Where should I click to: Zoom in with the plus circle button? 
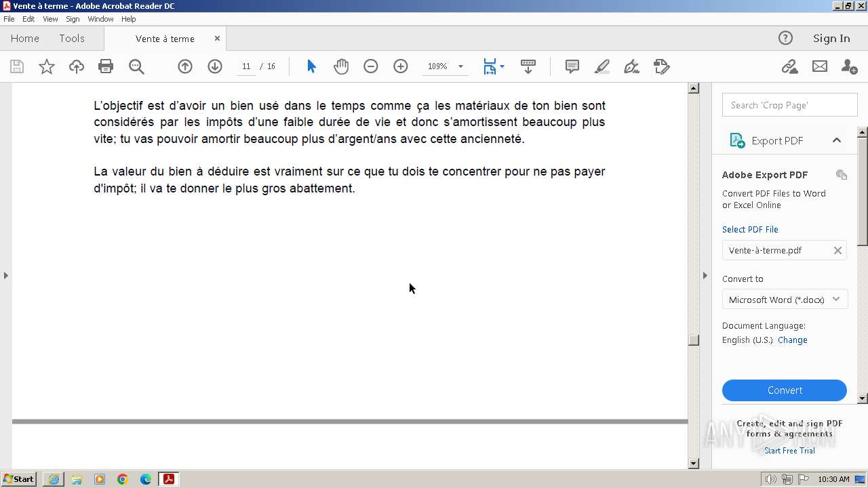[x=401, y=66]
